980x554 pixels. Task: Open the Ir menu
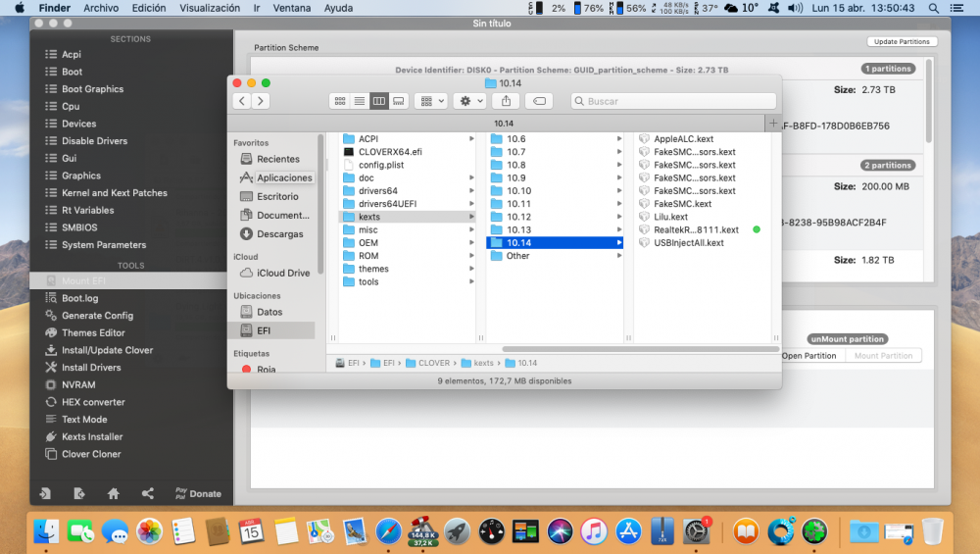click(x=256, y=8)
